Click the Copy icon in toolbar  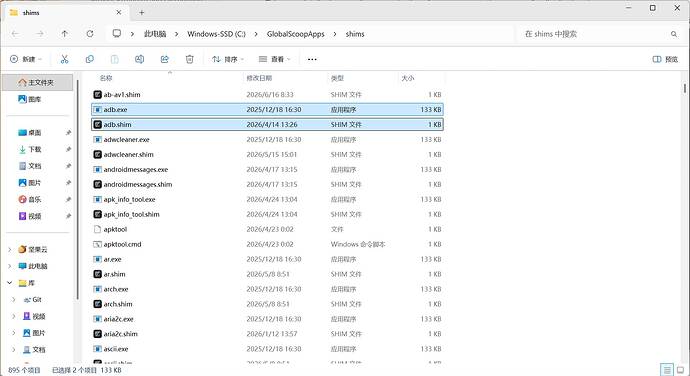coord(90,59)
